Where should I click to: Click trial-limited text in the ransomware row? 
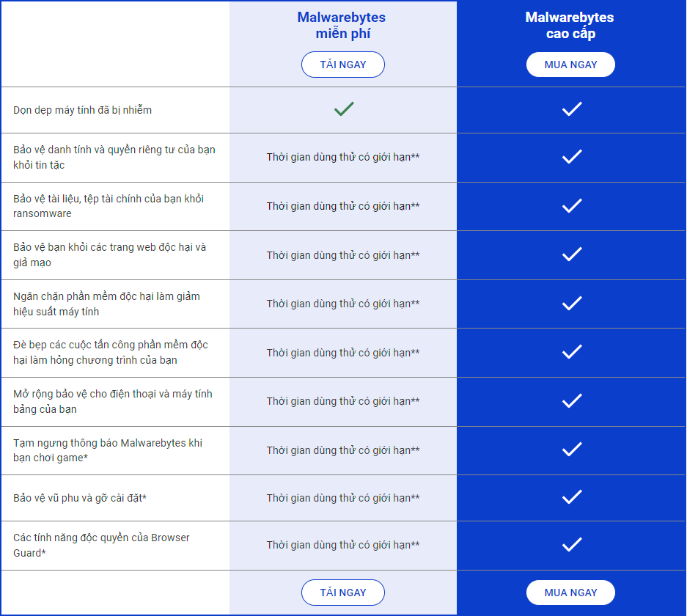(343, 206)
